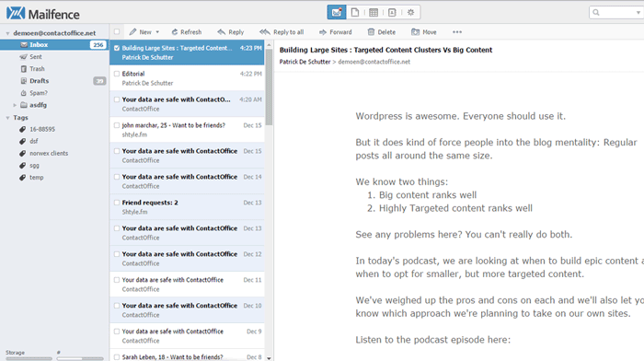
Task: Open the Documents module icon
Action: [355, 12]
